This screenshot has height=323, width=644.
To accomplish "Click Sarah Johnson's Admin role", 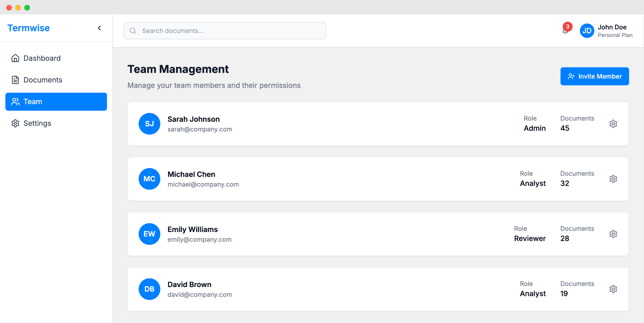I will click(x=535, y=128).
